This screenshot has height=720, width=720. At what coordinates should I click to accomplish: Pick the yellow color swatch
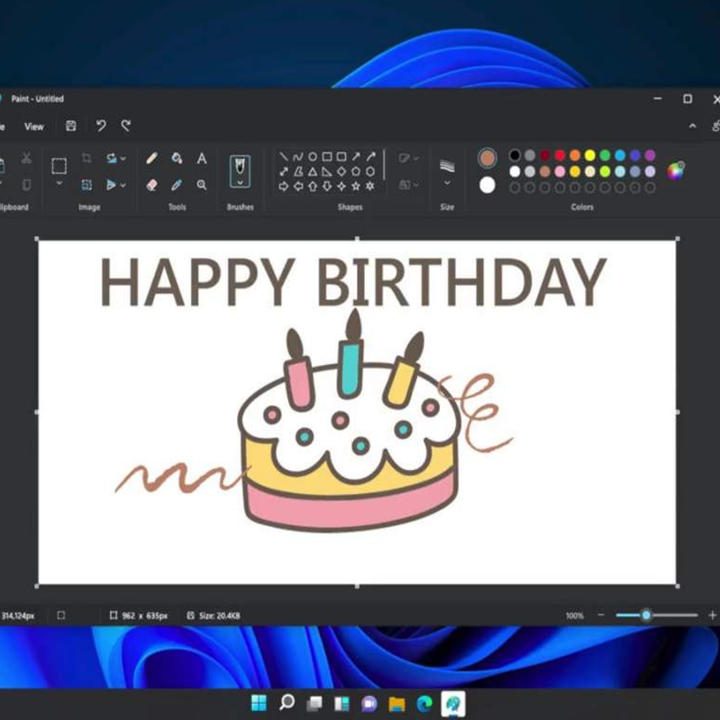590,155
